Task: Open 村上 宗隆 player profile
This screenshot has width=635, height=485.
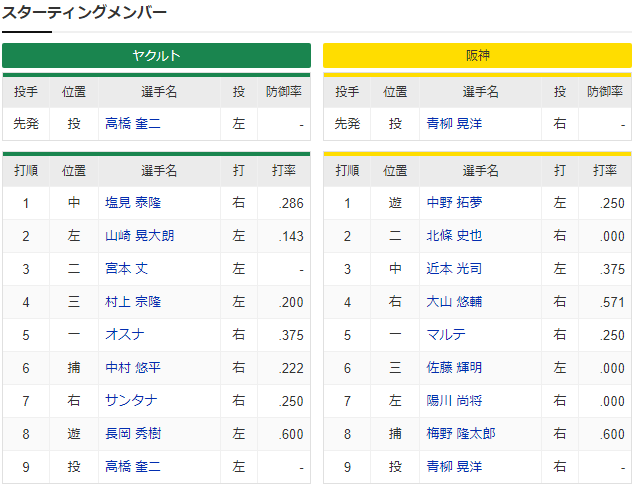Action: [133, 302]
